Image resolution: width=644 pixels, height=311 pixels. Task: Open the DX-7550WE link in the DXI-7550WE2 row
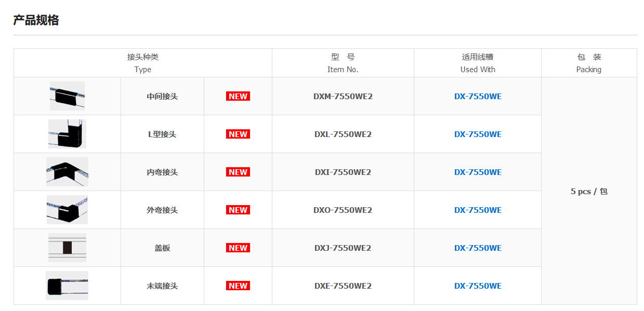478,172
